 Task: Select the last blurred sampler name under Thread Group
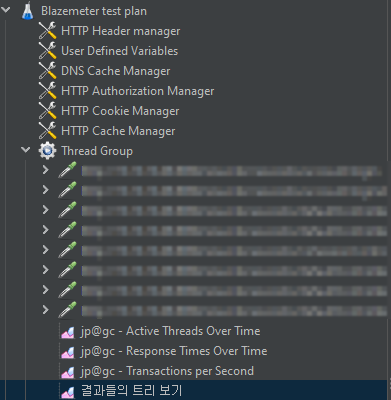point(234,311)
